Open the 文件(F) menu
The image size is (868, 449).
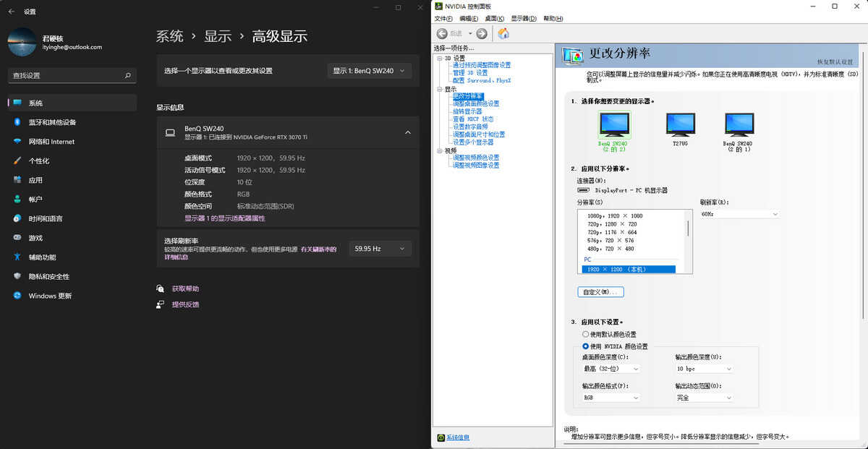pos(443,19)
